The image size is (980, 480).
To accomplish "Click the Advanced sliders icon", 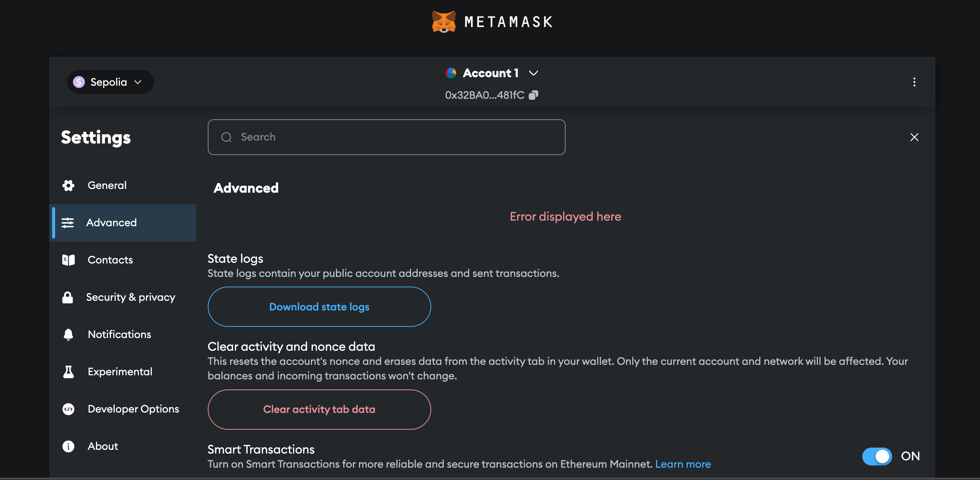I will point(68,223).
